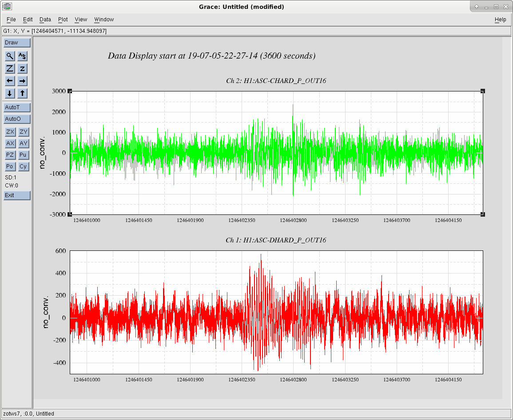
Task: Click the AutoO button
Action: pyautogui.click(x=17, y=119)
